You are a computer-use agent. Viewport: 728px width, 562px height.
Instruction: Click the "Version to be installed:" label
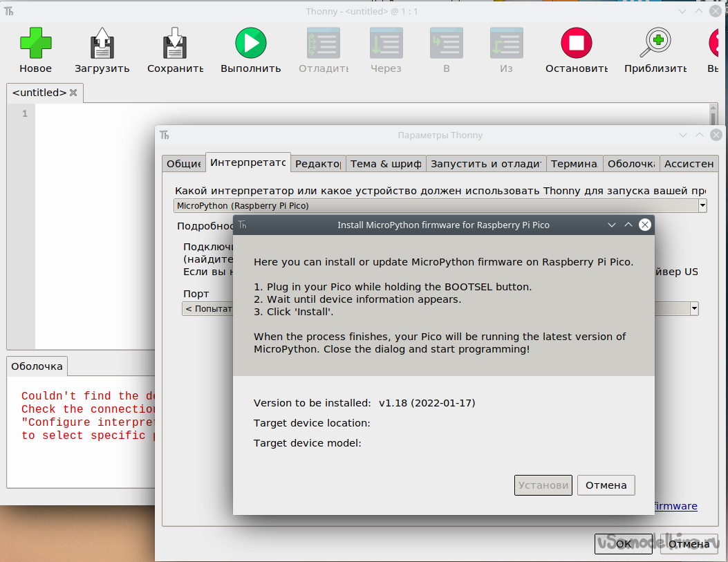pyautogui.click(x=312, y=403)
